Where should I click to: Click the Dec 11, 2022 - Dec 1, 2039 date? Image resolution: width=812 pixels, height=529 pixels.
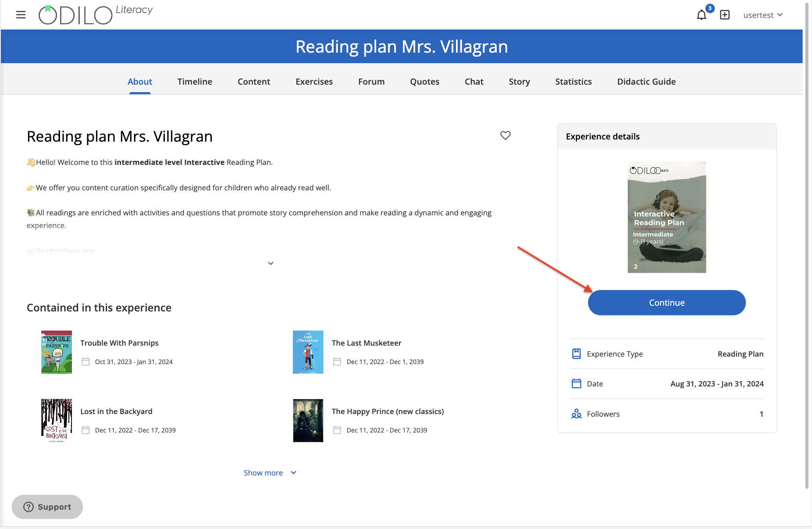pos(385,362)
